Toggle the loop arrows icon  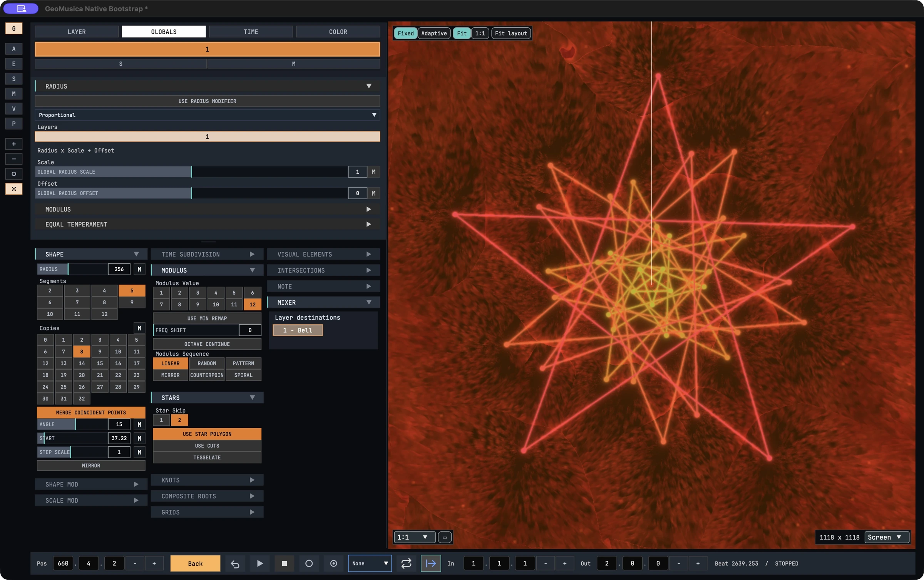pyautogui.click(x=406, y=563)
